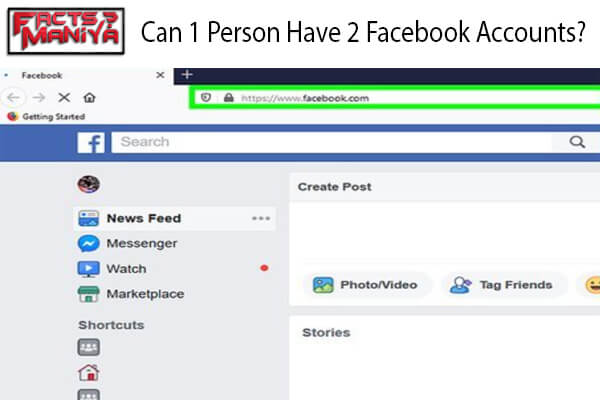Click the Messenger icon

[88, 243]
